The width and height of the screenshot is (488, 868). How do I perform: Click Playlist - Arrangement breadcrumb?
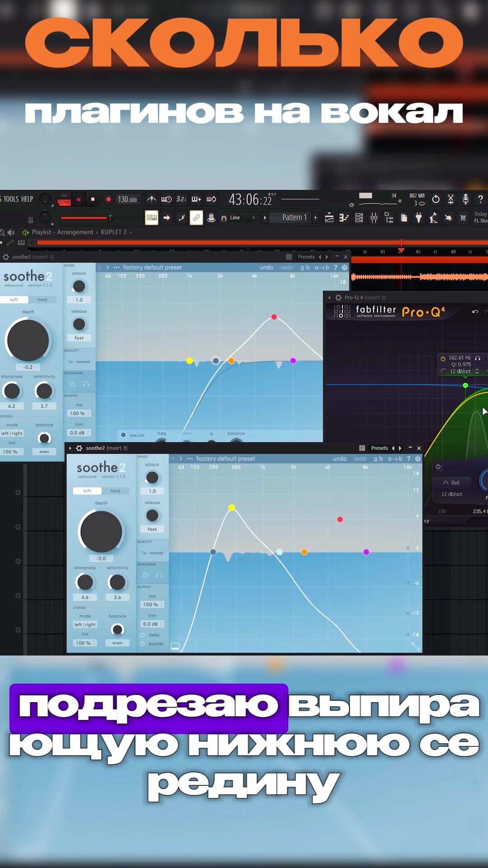click(x=62, y=232)
